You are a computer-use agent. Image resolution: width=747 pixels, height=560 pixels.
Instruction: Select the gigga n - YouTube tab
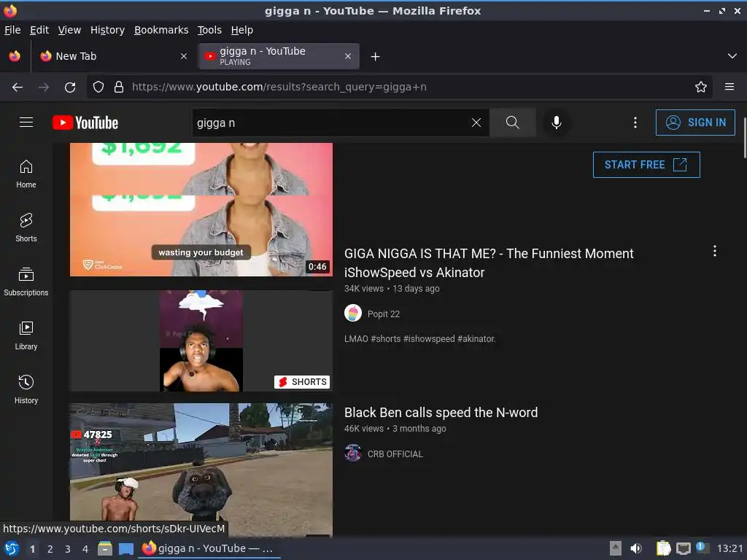coord(279,56)
